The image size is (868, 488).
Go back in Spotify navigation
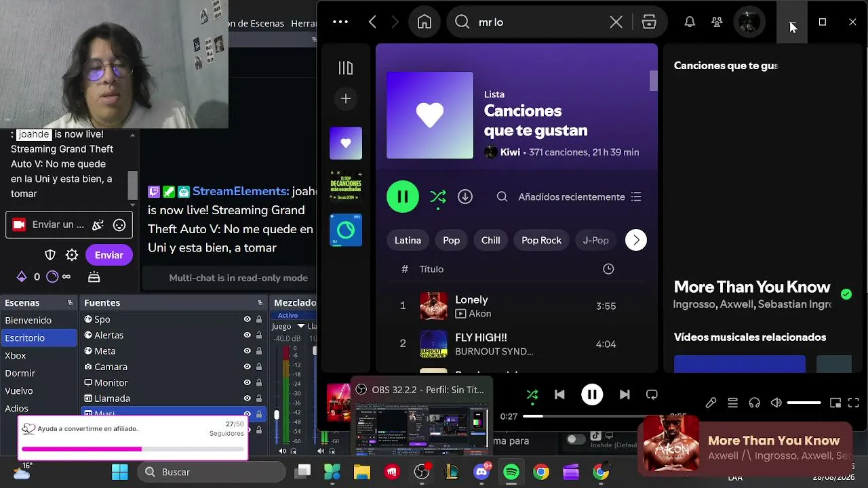tap(372, 22)
